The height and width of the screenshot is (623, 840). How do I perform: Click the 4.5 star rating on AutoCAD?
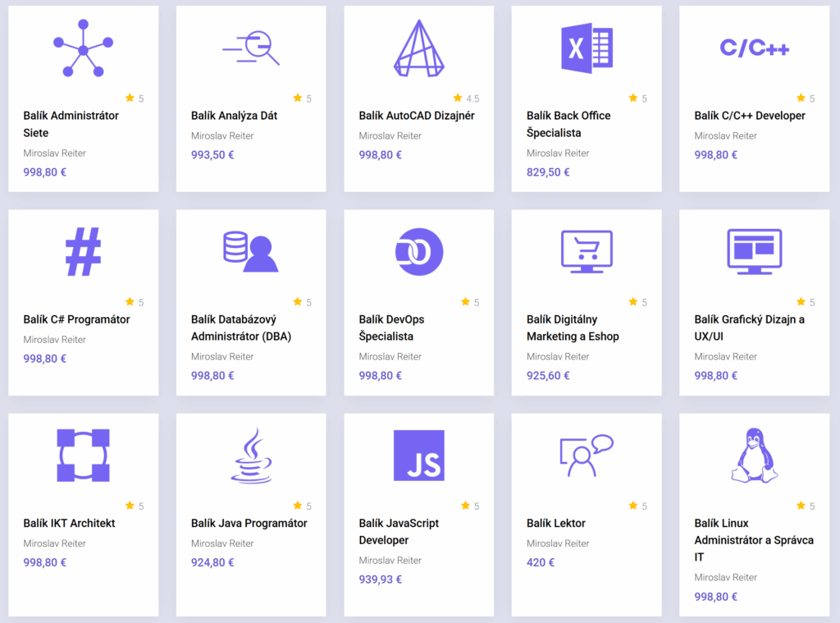[466, 98]
